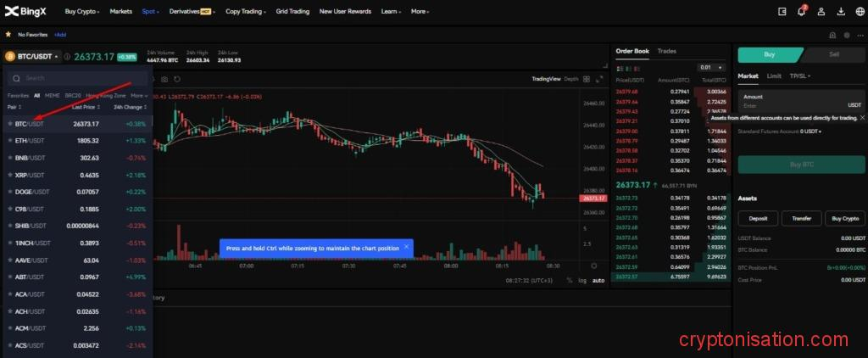Screen dimensions: 868x358
Task: Click the user profile icon
Action: pyautogui.click(x=821, y=12)
